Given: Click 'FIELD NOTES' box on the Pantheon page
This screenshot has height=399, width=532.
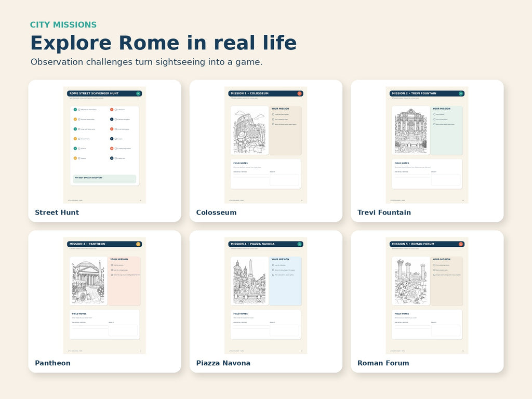Looking at the screenshot, I should (104, 325).
